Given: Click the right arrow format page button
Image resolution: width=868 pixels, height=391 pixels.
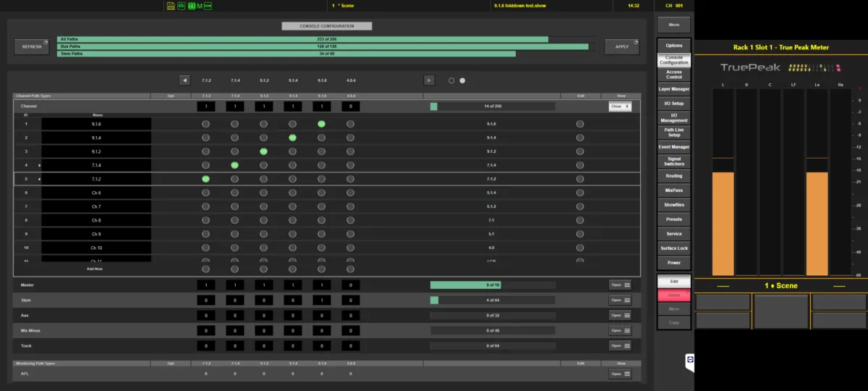Looking at the screenshot, I should tap(429, 80).
